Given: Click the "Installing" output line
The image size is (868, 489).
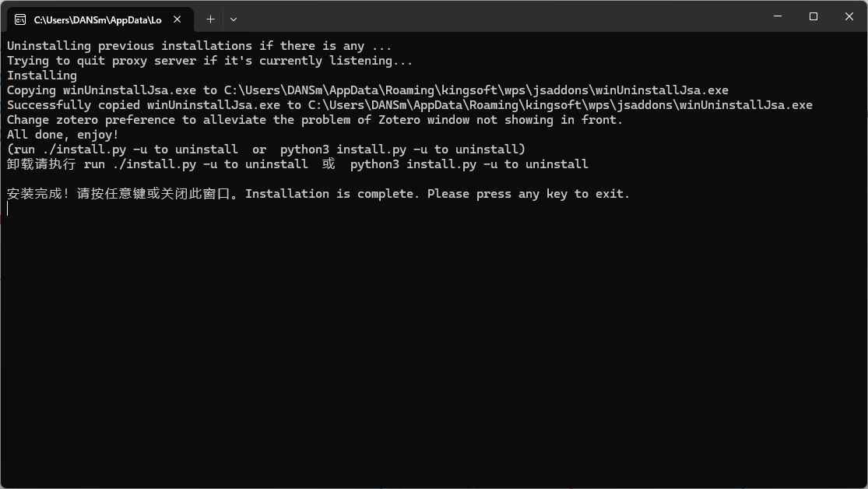Looking at the screenshot, I should (x=42, y=76).
